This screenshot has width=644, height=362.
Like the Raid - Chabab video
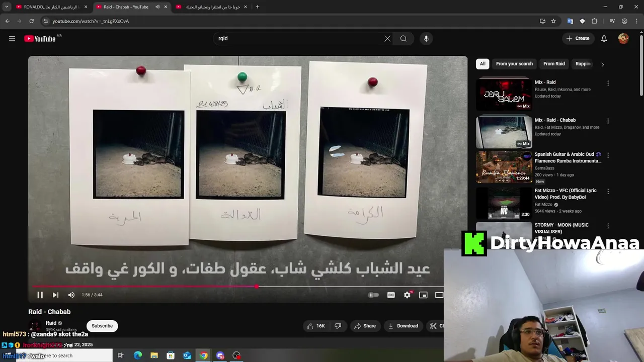click(x=315, y=326)
